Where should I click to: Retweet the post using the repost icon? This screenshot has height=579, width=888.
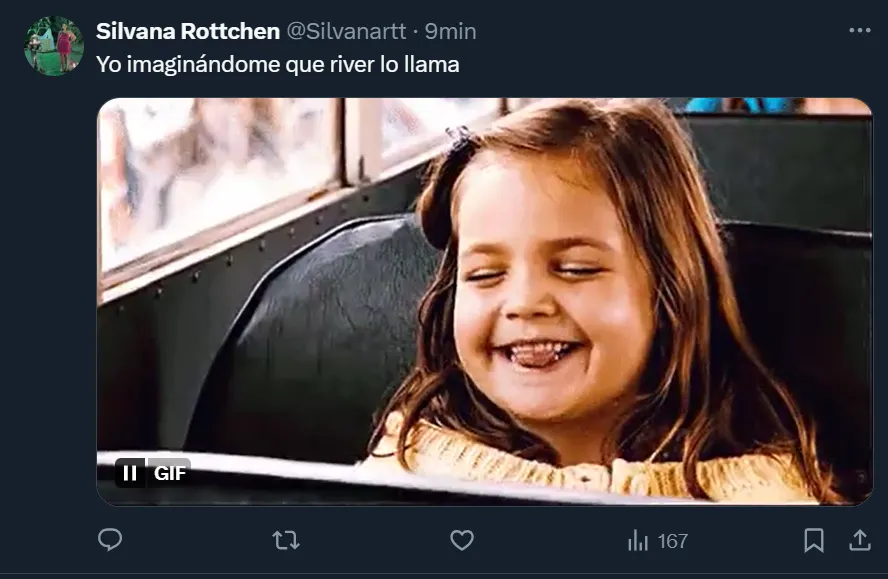point(285,540)
